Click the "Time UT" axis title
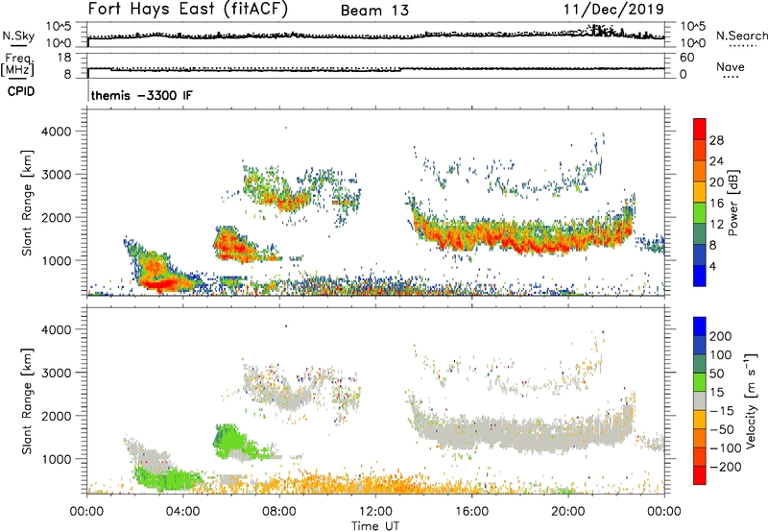The image size is (768, 532). (375, 526)
